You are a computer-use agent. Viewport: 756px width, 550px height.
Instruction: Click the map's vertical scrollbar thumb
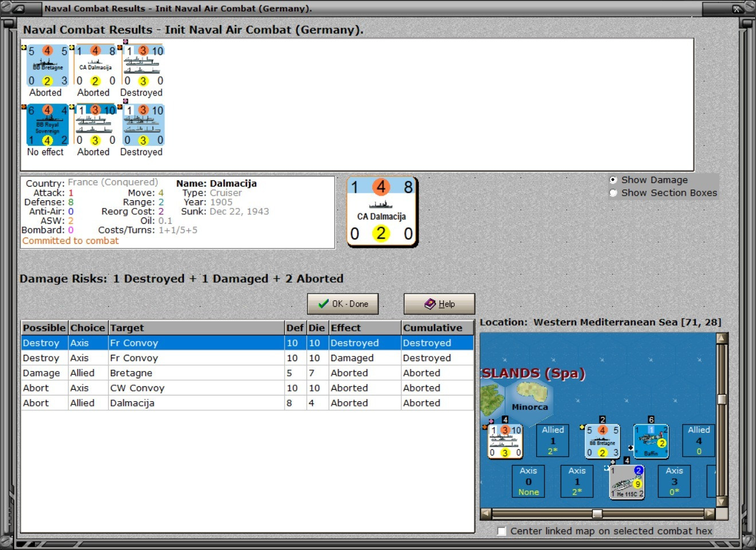pyautogui.click(x=722, y=399)
